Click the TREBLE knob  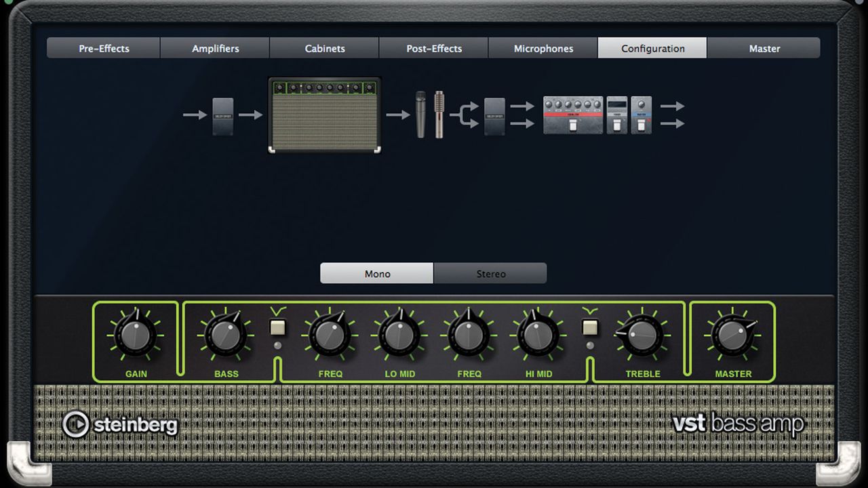pyautogui.click(x=642, y=334)
